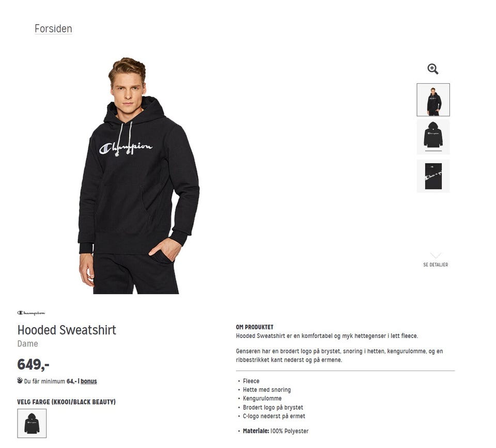The height and width of the screenshot is (448, 496).
Task: Click the Dame category text
Action: (27, 344)
